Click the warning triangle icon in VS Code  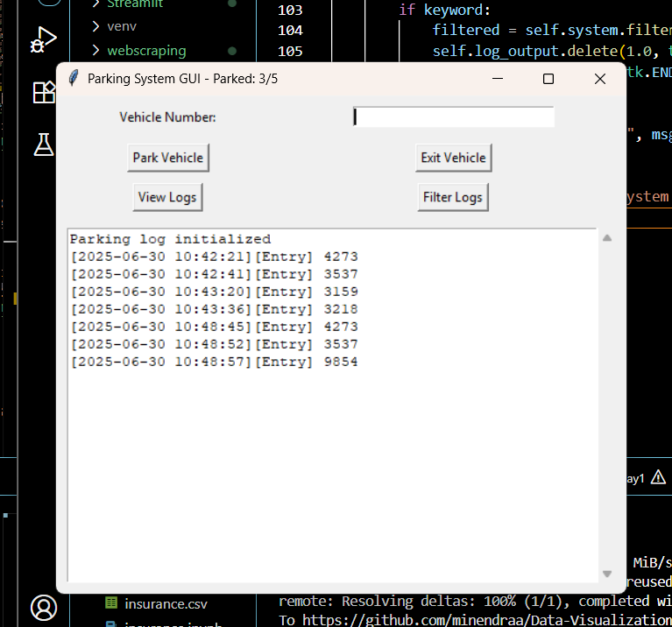pyautogui.click(x=658, y=477)
